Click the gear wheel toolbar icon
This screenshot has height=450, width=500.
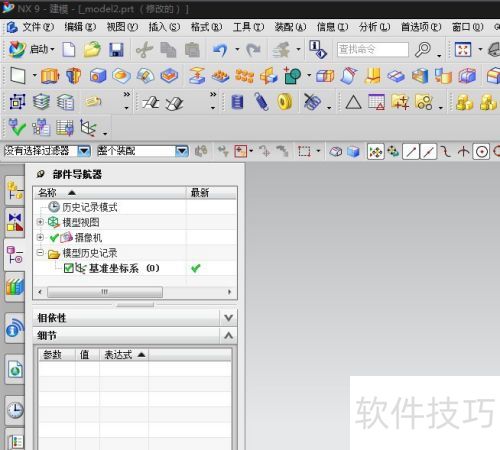(x=285, y=102)
